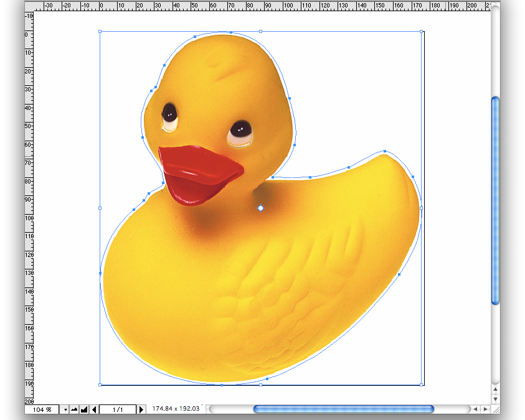Click the ruler origin box at top-left
This screenshot has height=420, width=525.
pyautogui.click(x=29, y=6)
